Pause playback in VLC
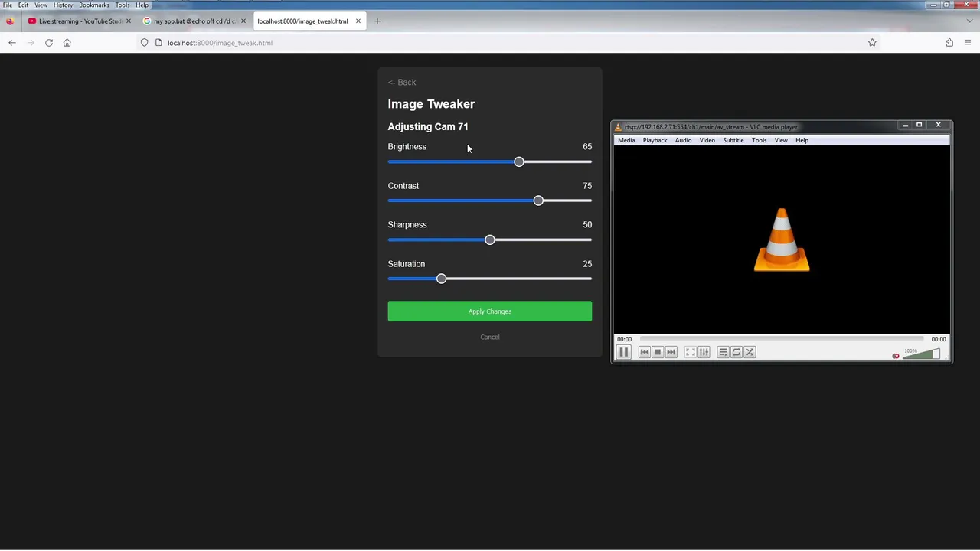 point(623,352)
